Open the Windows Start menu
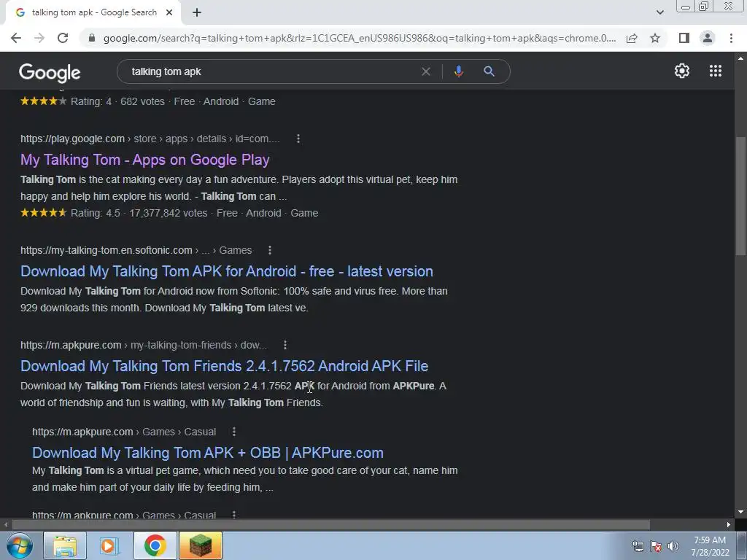This screenshot has width=747, height=560. click(x=20, y=545)
